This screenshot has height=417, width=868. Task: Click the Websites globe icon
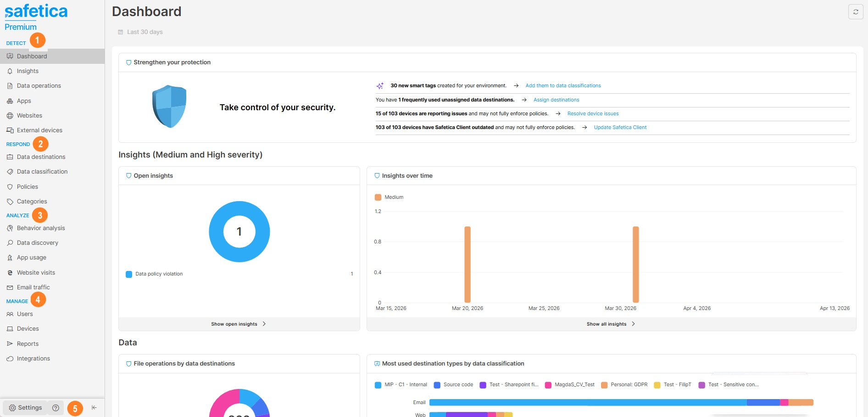10,116
